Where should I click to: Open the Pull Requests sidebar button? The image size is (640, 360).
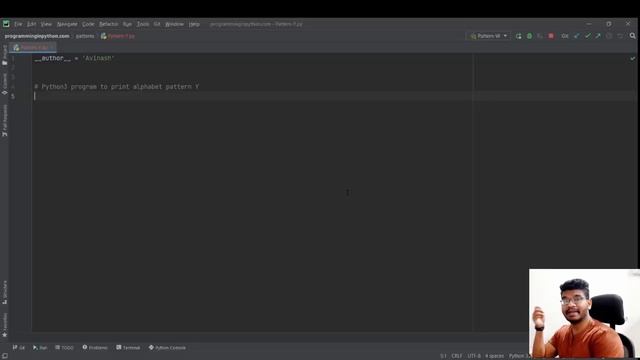click(5, 120)
